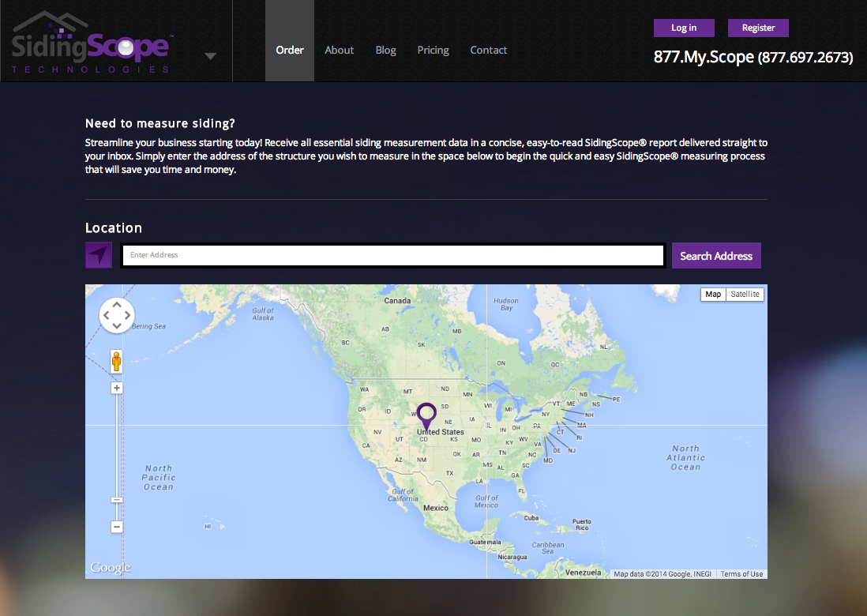The image size is (867, 616).
Task: Go to the About page
Action: tap(339, 51)
